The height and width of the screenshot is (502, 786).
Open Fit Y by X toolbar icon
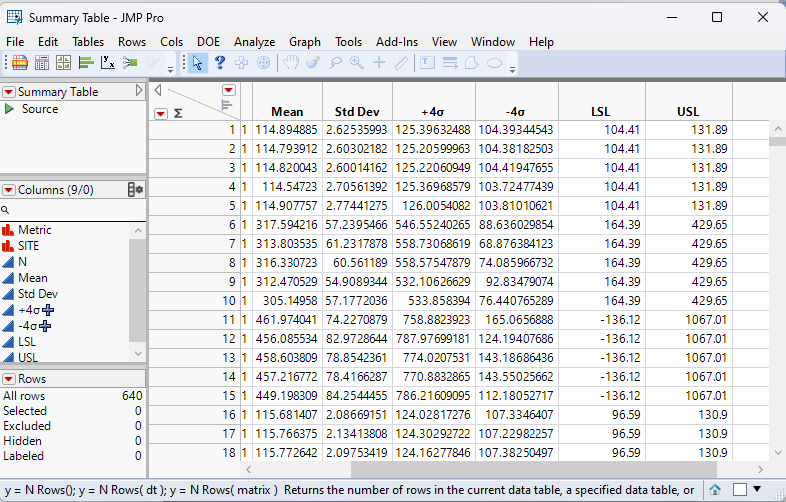[108, 63]
